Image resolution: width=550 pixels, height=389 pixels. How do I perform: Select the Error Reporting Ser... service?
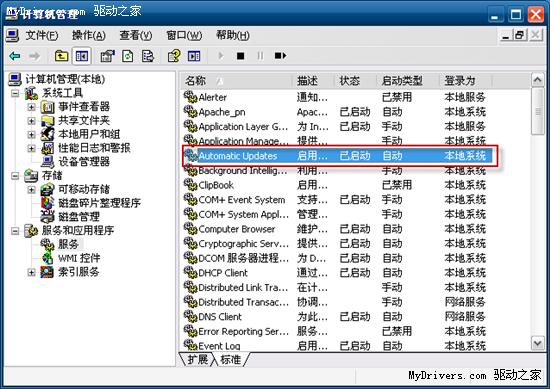tap(243, 331)
